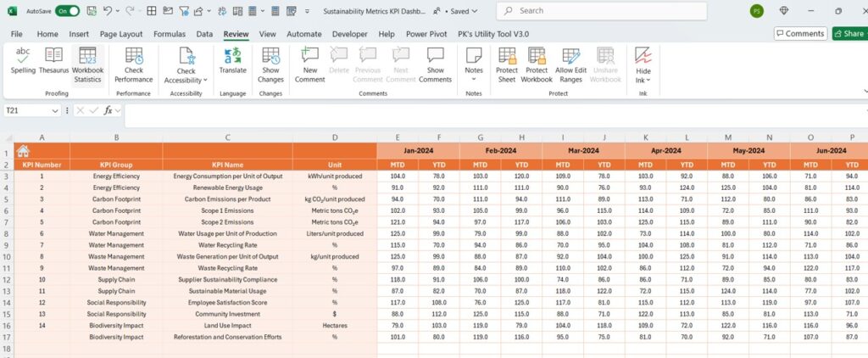Click the "KPI Group" header cell

(x=116, y=165)
